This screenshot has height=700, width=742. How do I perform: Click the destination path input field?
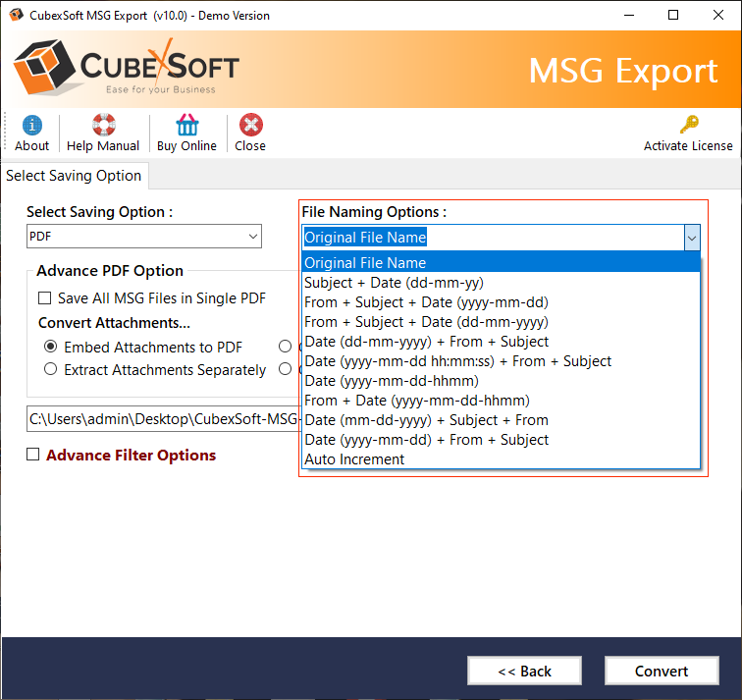[164, 419]
